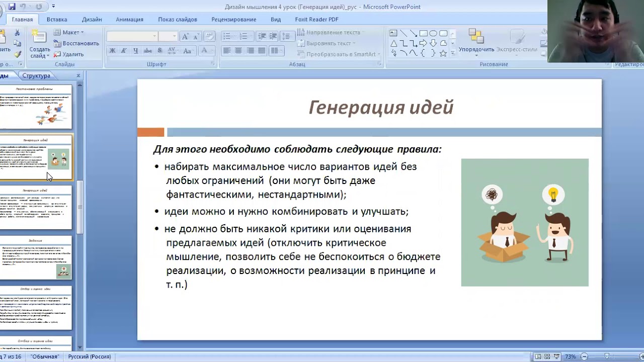Switch to the Рецензирование tab
Image resolution: width=644 pixels, height=362 pixels.
pos(234,19)
